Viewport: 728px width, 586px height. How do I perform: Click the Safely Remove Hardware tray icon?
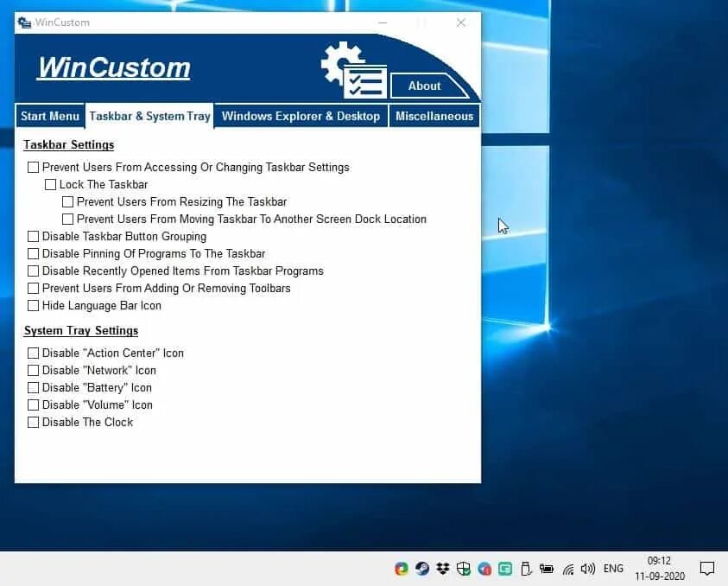coord(526,568)
